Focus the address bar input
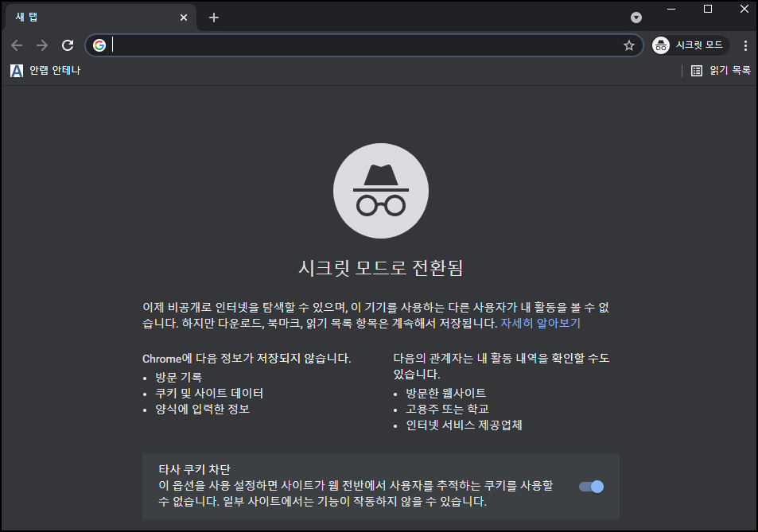 pyautogui.click(x=365, y=45)
